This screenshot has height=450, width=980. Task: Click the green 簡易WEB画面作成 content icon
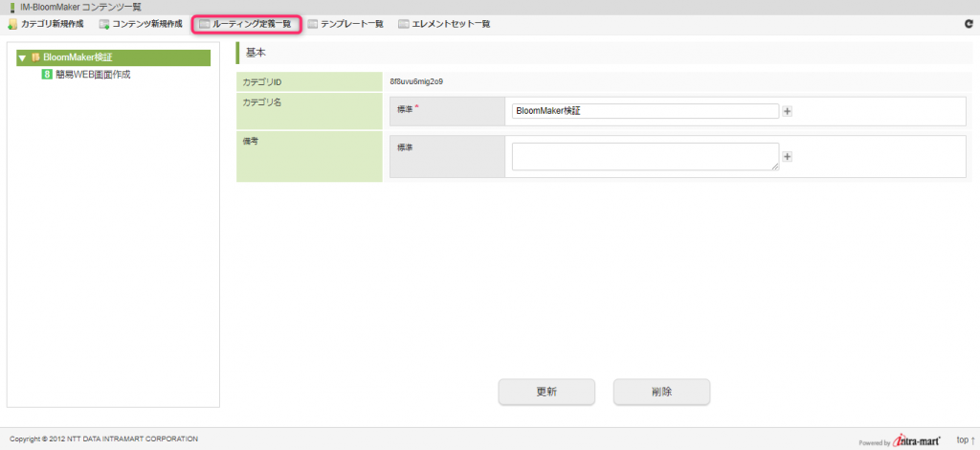(x=46, y=75)
